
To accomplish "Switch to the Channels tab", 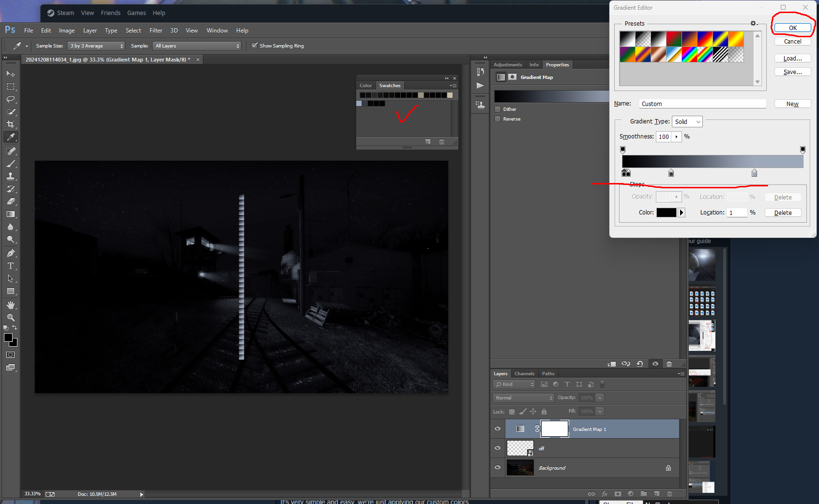I will click(524, 374).
